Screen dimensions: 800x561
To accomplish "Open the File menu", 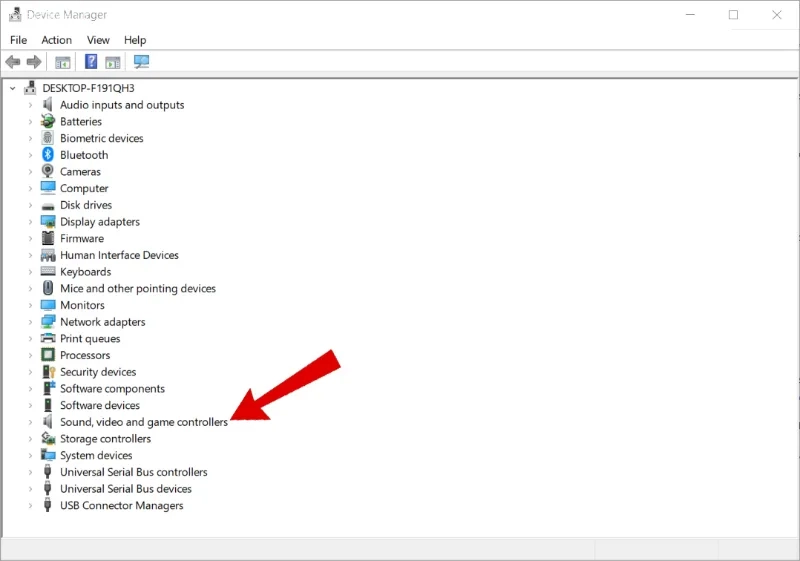I will [18, 40].
